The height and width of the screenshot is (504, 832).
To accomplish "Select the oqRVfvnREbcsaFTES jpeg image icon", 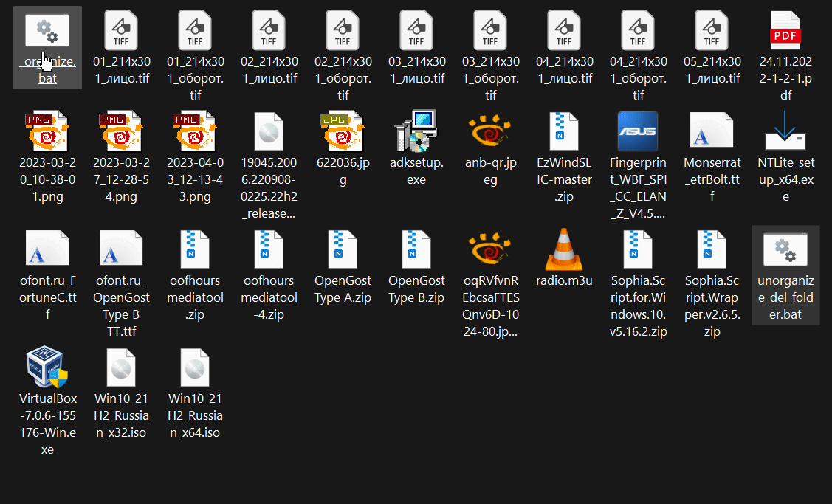I will 489,248.
